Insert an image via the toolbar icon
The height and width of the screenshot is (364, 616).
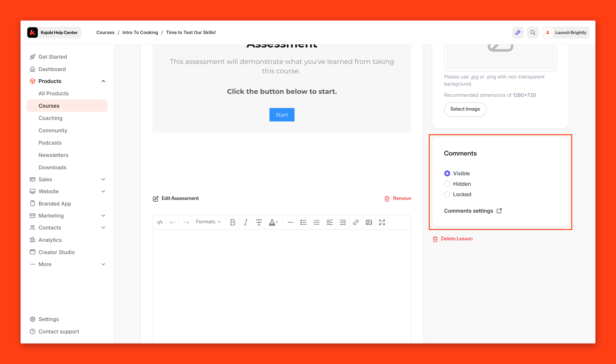pos(369,222)
